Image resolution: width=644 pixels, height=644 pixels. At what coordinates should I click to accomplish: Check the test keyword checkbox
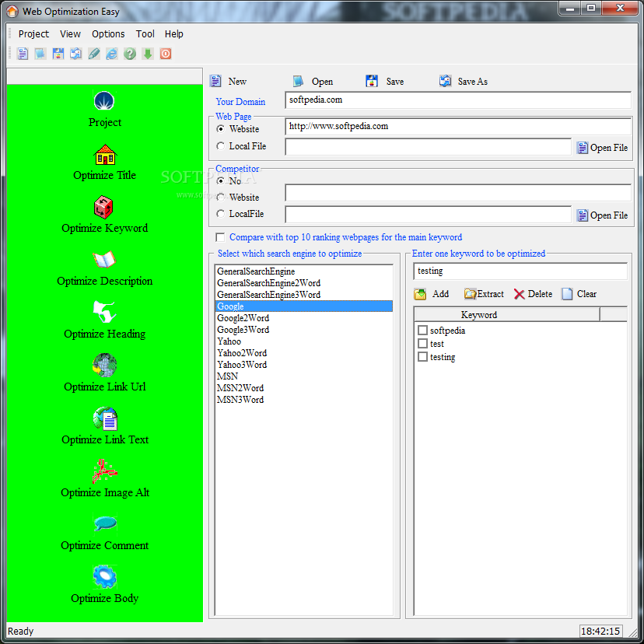pos(422,343)
